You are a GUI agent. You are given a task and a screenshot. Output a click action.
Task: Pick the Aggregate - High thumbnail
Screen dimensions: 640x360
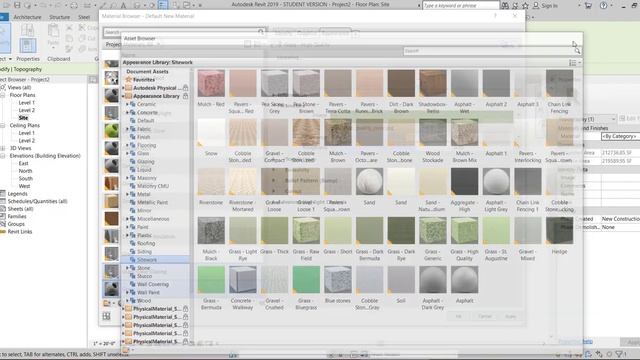point(464,182)
